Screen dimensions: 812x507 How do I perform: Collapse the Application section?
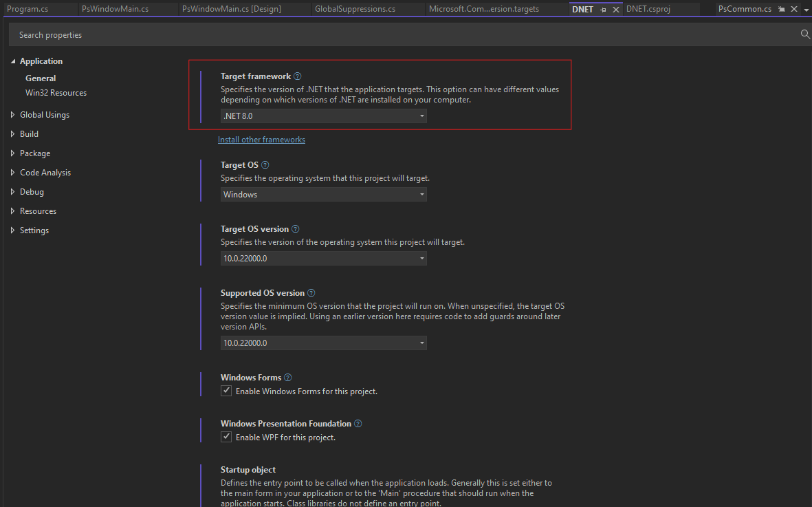click(12, 61)
